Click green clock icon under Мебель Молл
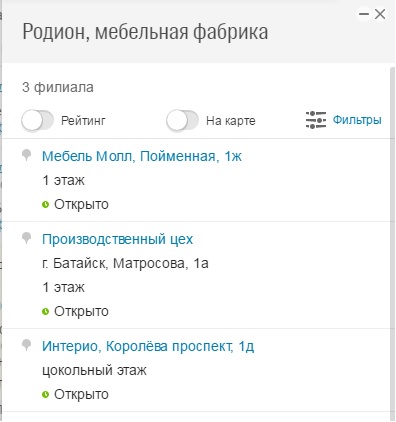 pyautogui.click(x=46, y=204)
